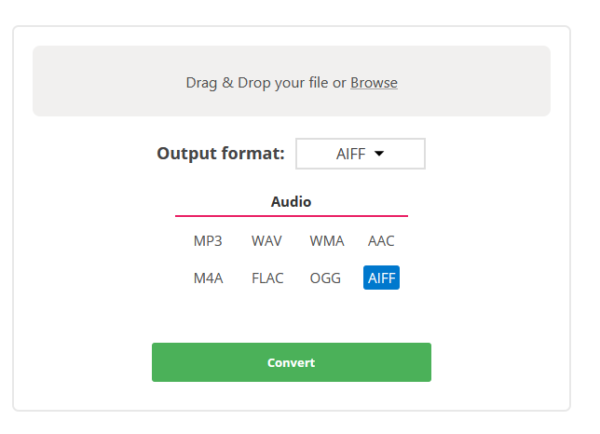Select MP3 as output format

pyautogui.click(x=208, y=241)
